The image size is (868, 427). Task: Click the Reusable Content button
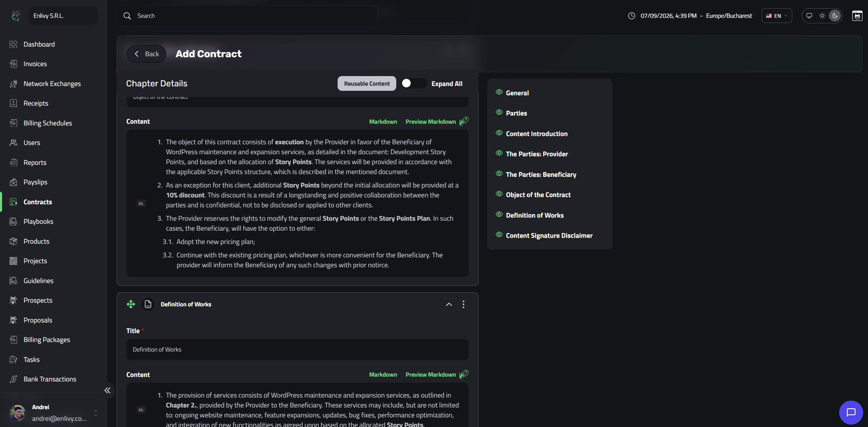[x=367, y=84]
